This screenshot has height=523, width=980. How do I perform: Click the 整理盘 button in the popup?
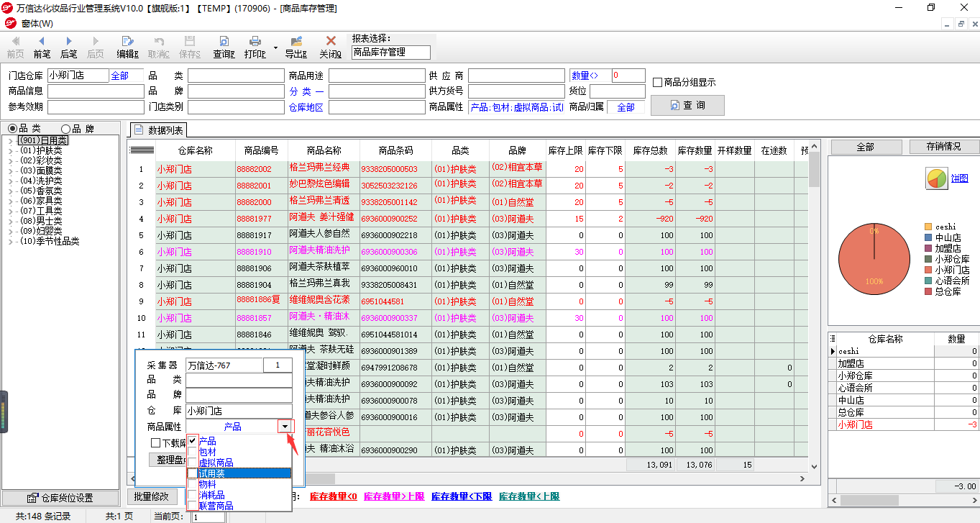167,460
